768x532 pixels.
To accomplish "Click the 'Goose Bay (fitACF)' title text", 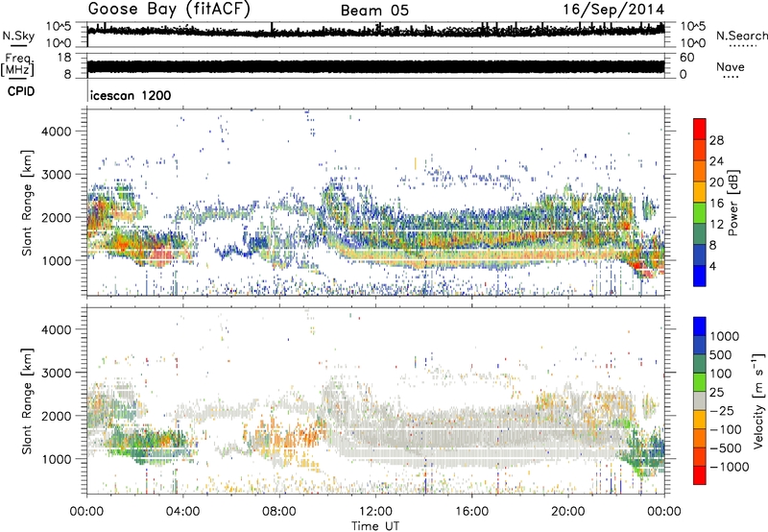I will tap(169, 10).
